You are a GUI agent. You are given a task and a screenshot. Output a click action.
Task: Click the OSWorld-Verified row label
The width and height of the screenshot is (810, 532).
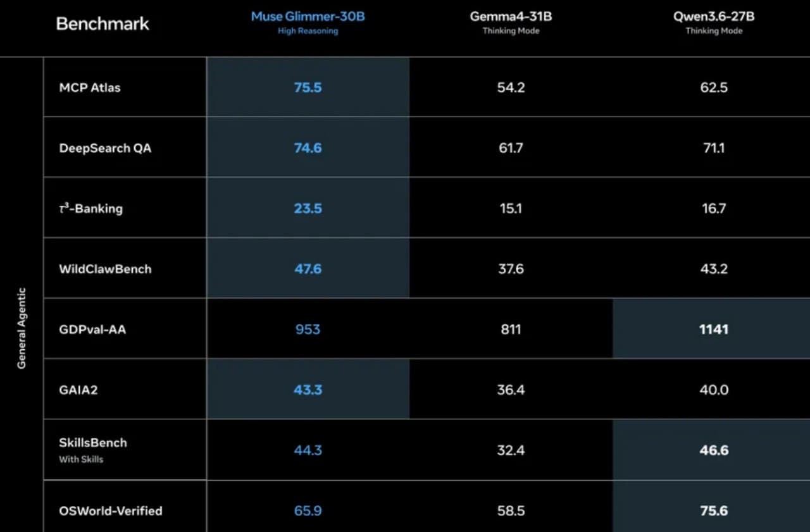tap(111, 510)
